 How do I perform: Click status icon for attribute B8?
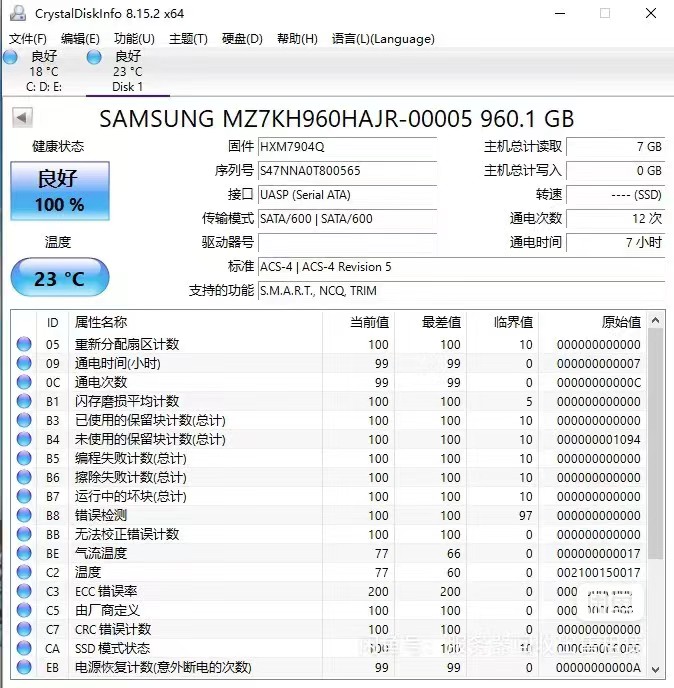click(24, 515)
